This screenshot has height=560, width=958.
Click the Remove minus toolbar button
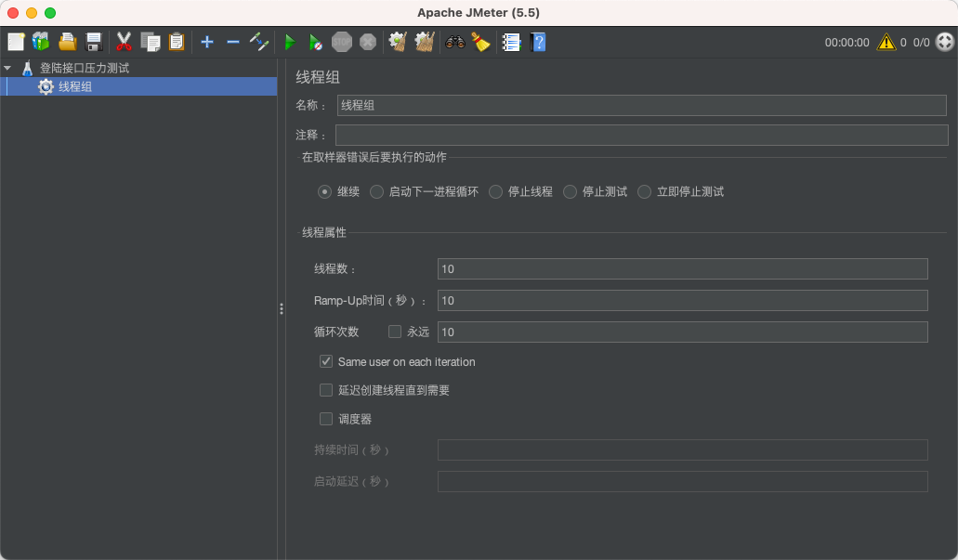[233, 42]
